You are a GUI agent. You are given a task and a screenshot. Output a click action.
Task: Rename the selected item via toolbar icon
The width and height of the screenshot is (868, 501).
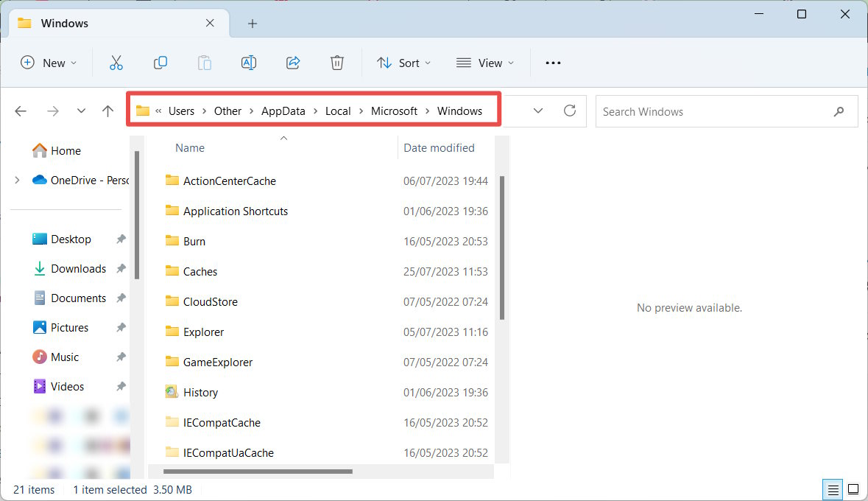pos(249,63)
